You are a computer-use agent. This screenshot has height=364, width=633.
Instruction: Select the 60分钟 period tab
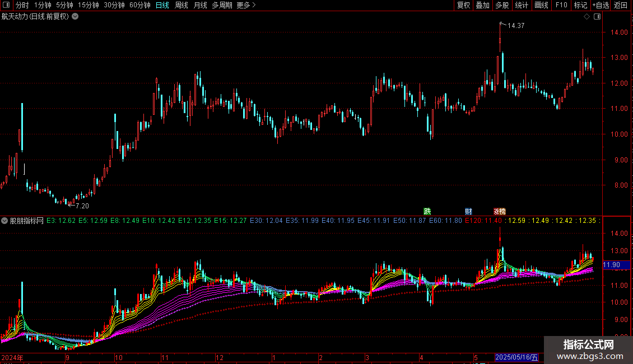point(140,5)
